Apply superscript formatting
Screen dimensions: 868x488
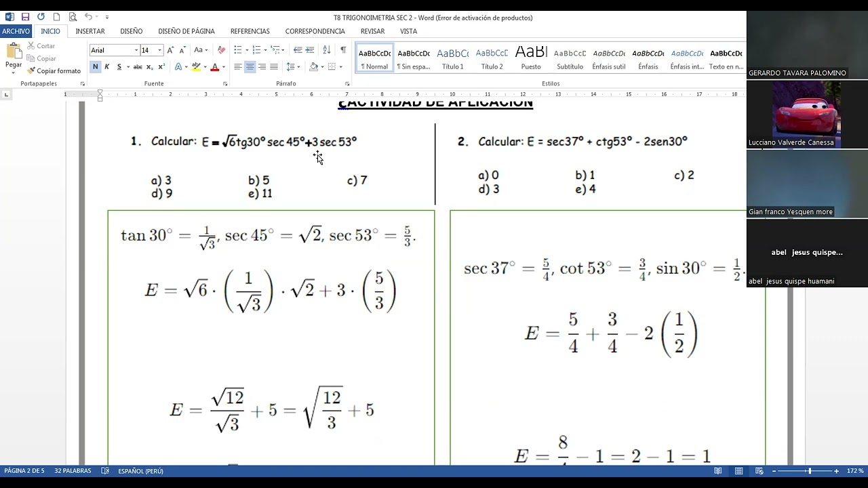pos(161,67)
